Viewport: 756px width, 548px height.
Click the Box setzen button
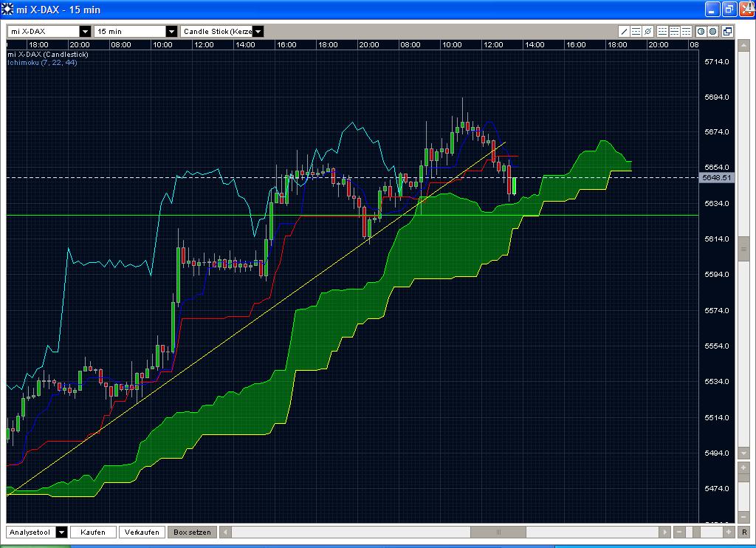[192, 532]
